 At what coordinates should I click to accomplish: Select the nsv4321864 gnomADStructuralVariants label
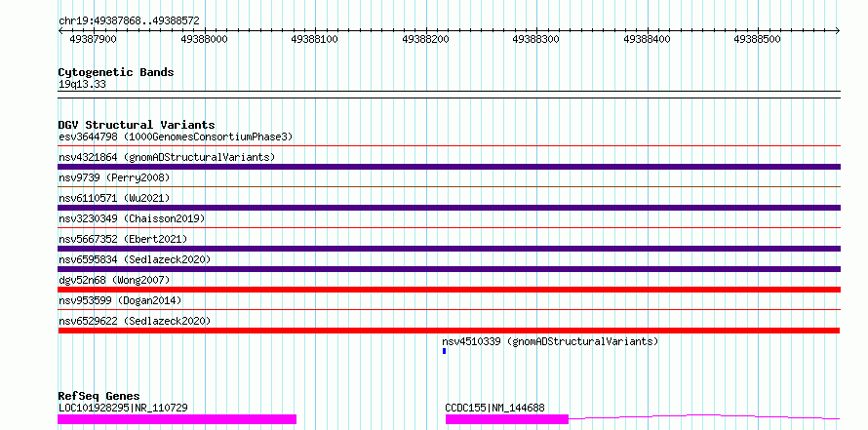pos(167,157)
